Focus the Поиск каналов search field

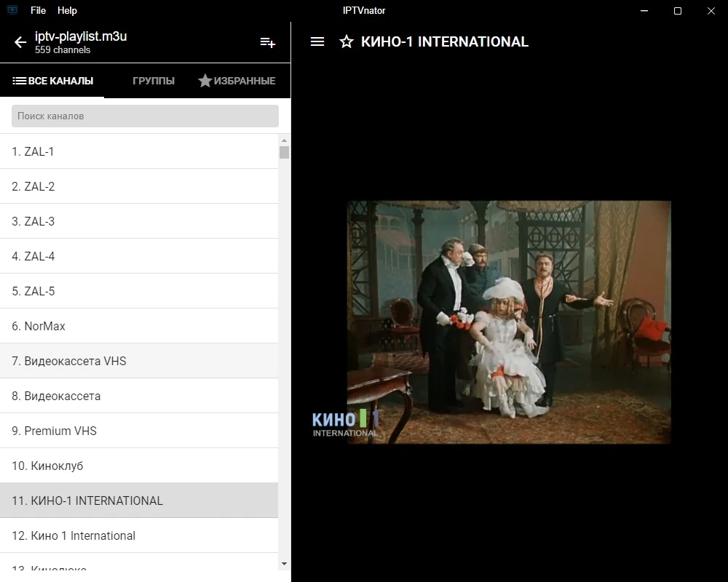tap(145, 116)
